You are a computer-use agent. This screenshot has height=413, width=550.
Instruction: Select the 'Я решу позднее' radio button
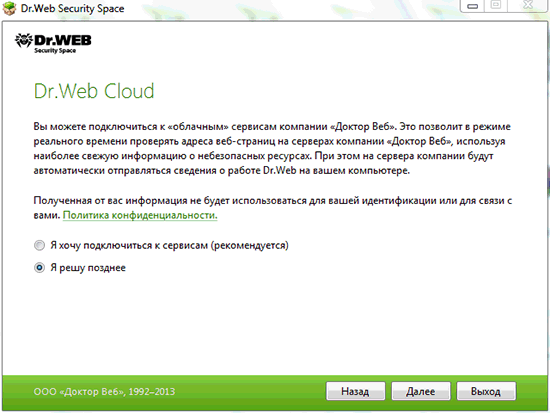tap(39, 268)
